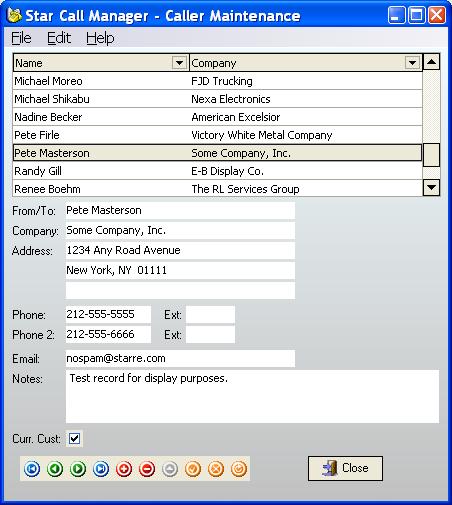The width and height of the screenshot is (452, 505).
Task: Click the green previous record arrow
Action: click(55, 469)
